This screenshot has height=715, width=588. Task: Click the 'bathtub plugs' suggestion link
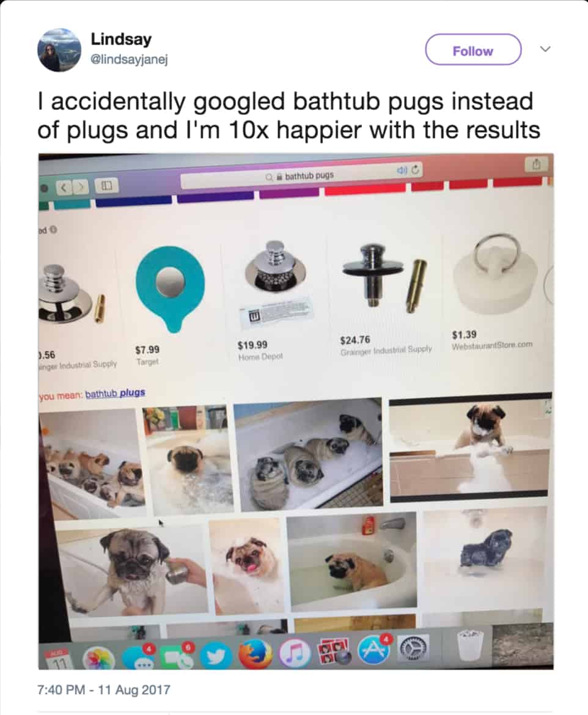pos(115,393)
